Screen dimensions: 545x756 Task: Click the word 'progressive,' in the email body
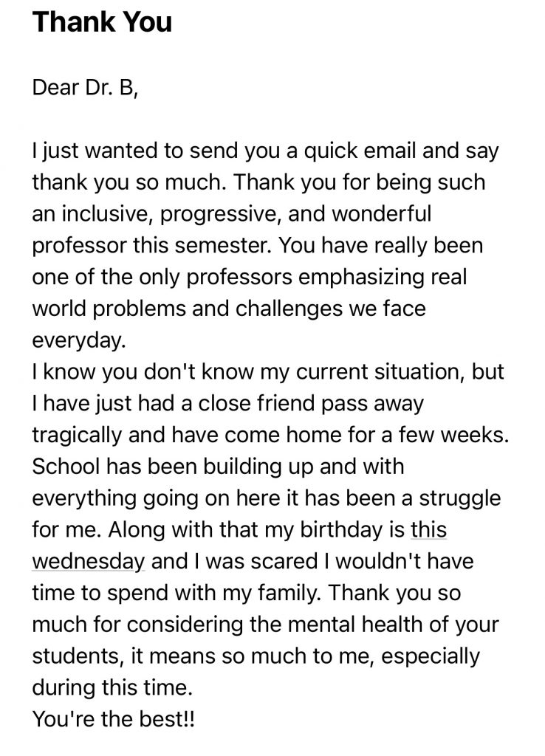(220, 215)
